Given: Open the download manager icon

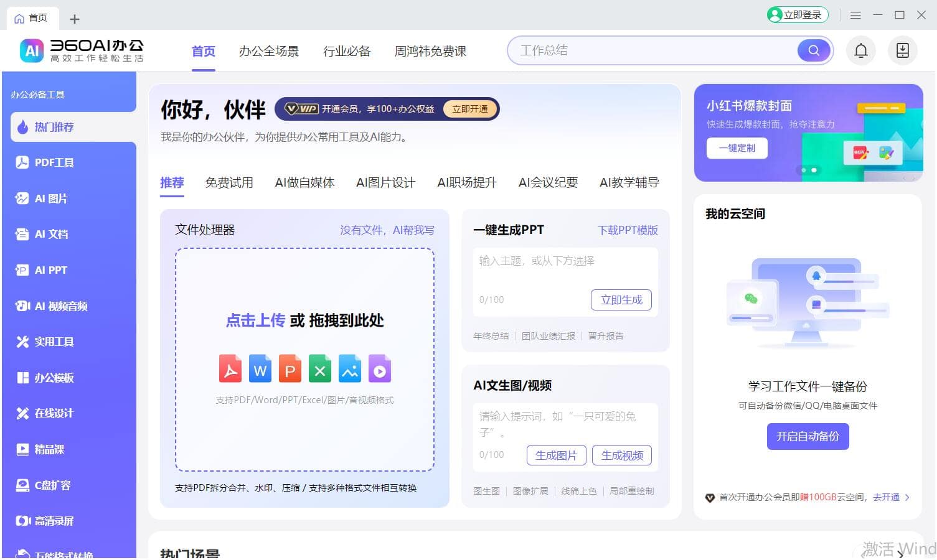Looking at the screenshot, I should 903,50.
